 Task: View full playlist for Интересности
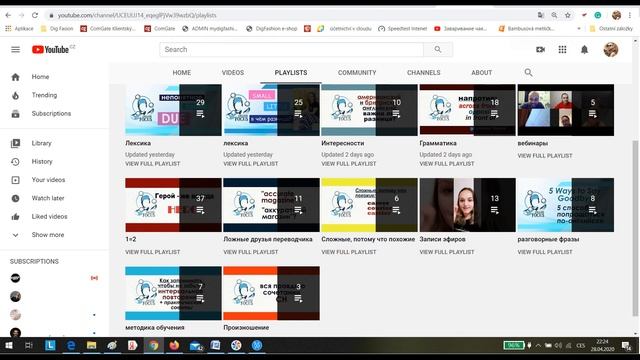[x=349, y=164]
